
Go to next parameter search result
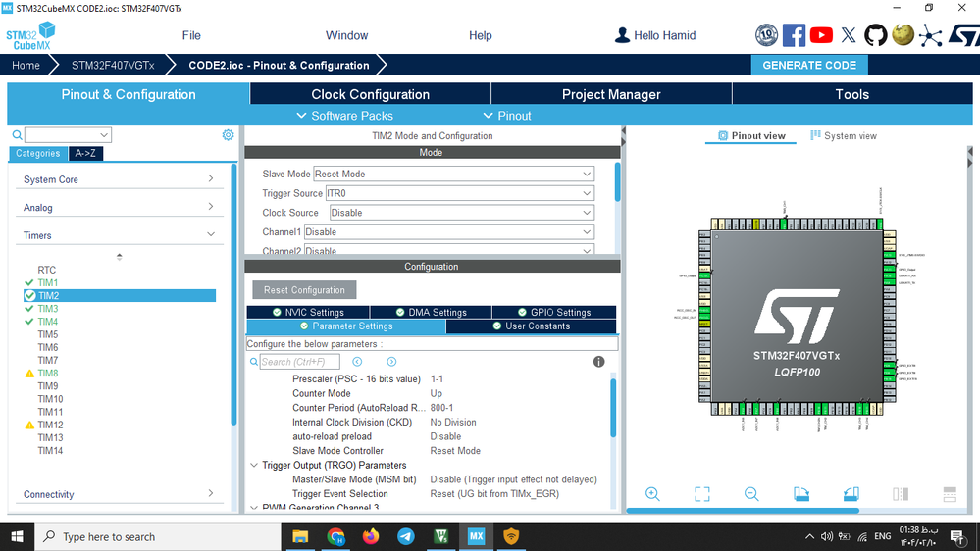click(391, 362)
